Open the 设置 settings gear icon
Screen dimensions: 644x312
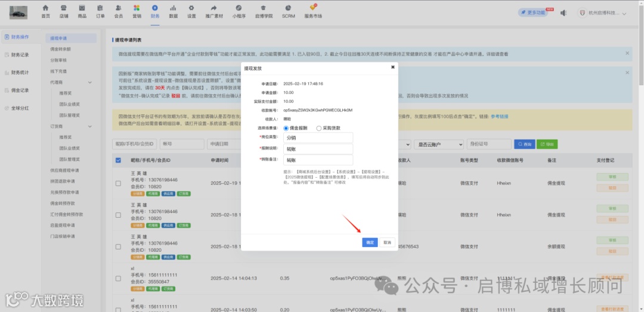(191, 8)
